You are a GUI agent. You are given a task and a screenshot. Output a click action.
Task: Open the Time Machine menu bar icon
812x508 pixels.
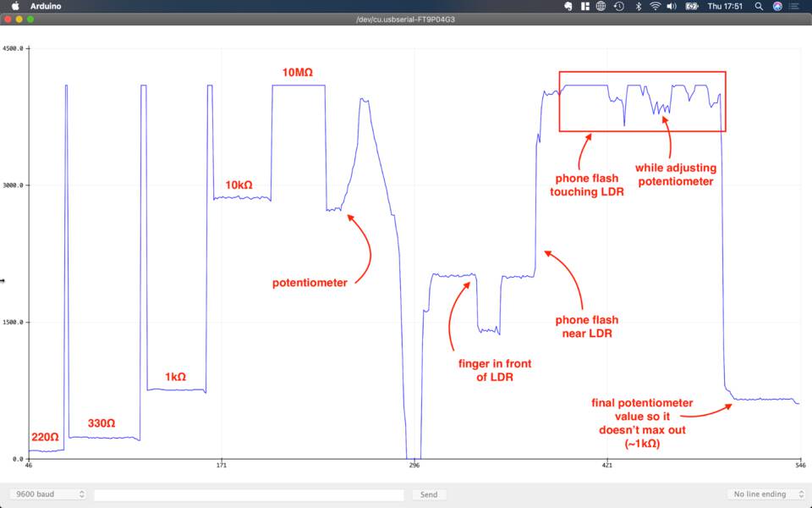(x=619, y=6)
